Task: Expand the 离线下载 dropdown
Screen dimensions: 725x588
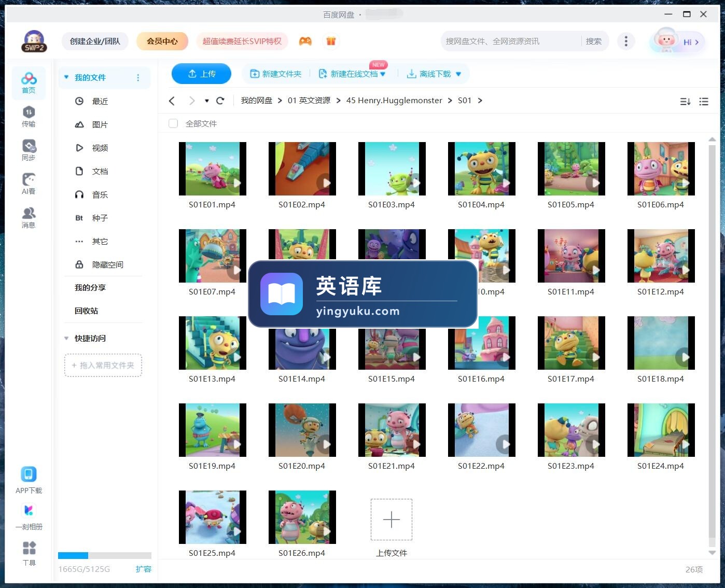Action: click(458, 74)
